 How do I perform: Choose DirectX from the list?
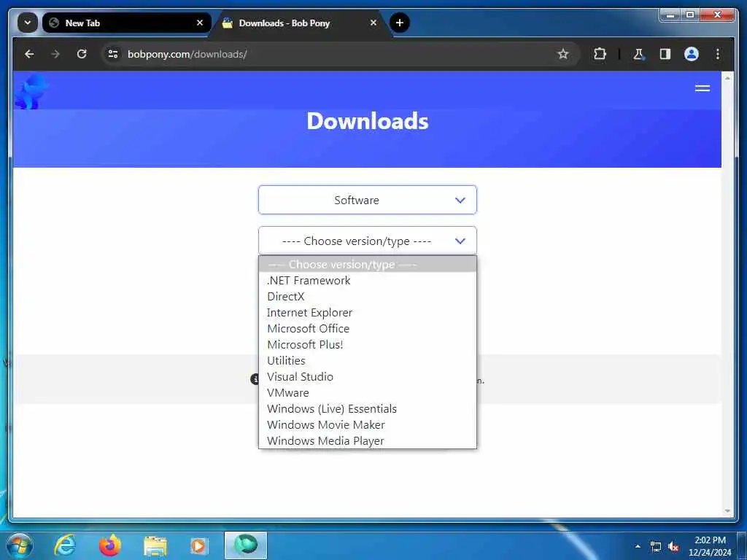pos(368,297)
